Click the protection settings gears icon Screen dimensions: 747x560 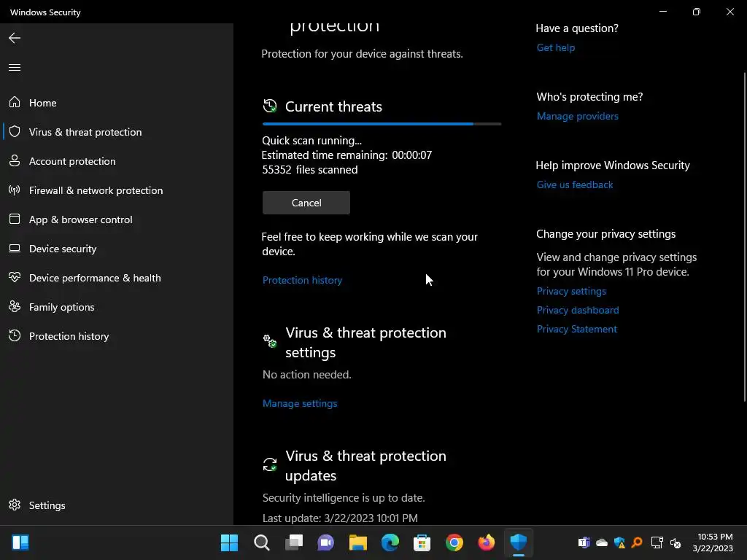270,341
